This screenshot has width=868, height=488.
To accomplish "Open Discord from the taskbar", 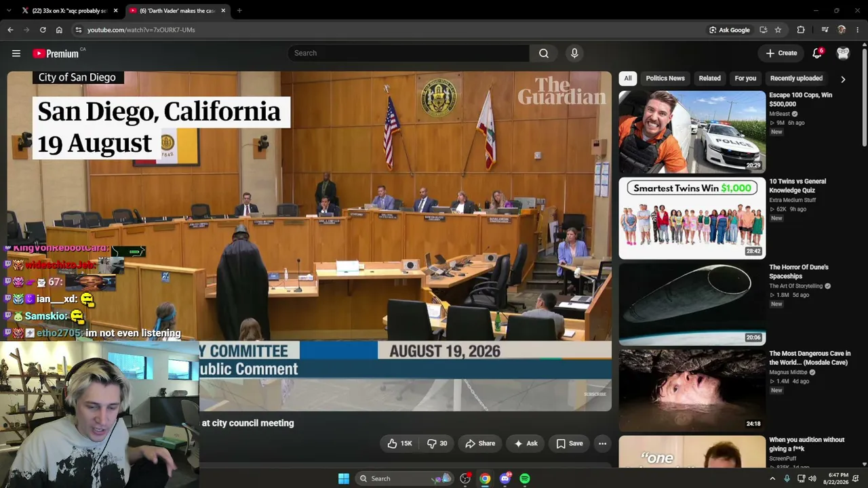I will point(505,479).
